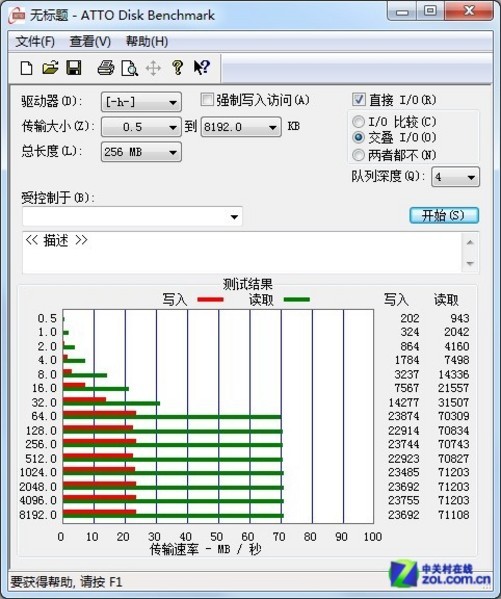Open the 0.5 transfer size start dropdown
Viewport: 501px width, 599px height.
(x=141, y=127)
